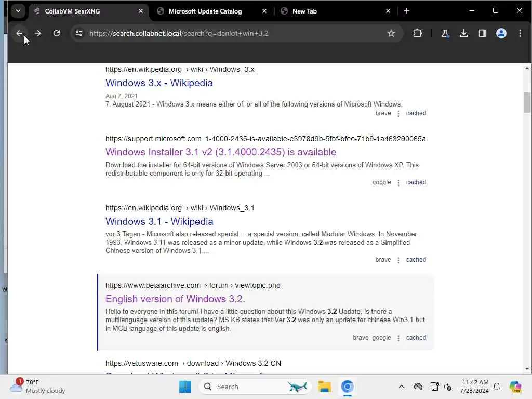Go forward with the browser forward arrow

tap(38, 33)
